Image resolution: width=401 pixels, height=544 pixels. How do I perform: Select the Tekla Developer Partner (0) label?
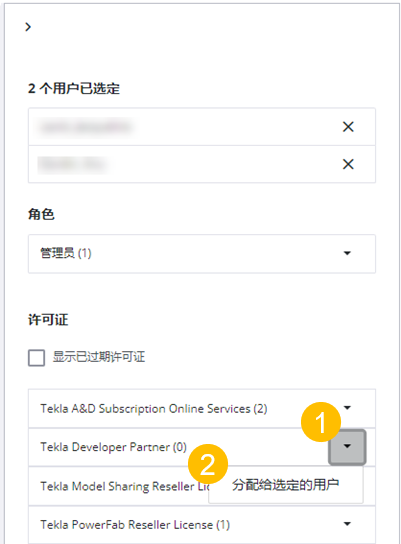tap(113, 447)
